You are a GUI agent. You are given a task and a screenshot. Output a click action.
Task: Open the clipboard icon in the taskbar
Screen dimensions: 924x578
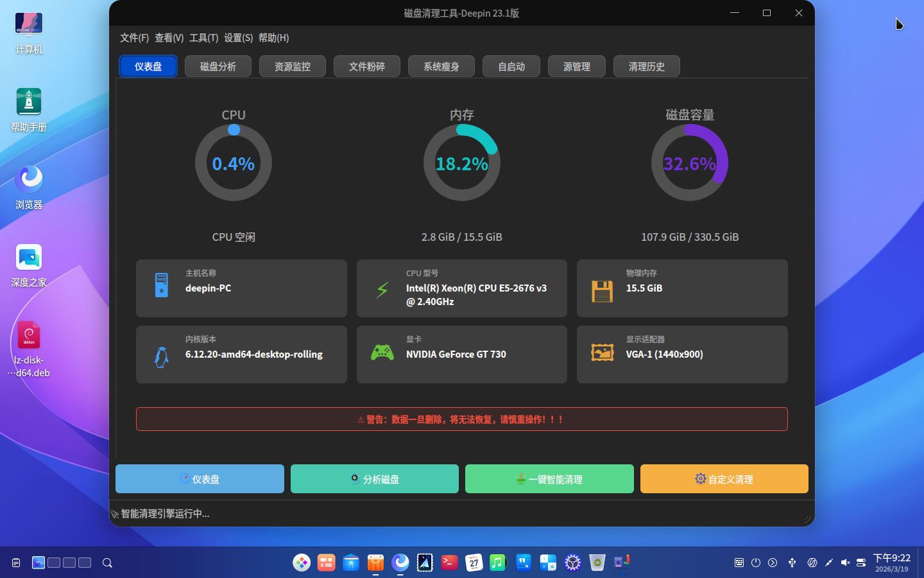16,563
